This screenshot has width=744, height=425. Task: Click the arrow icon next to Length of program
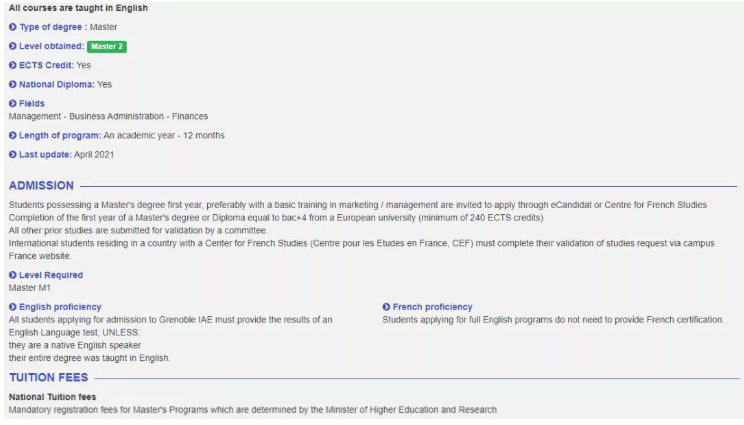13,135
